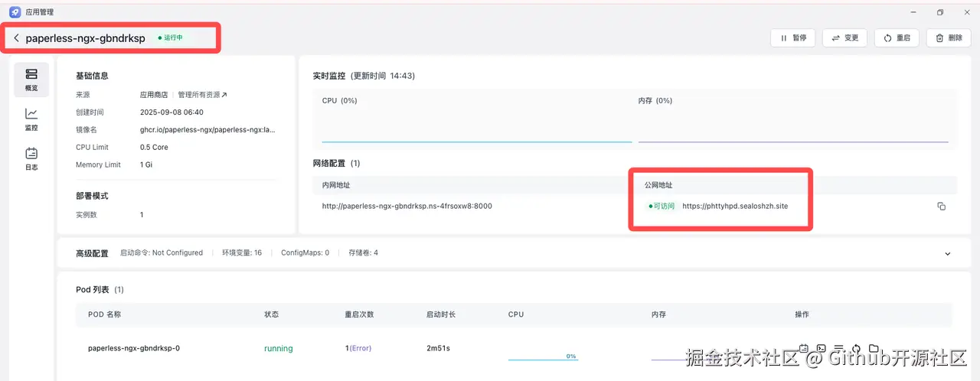Click the pod CPU usage bar
The image size is (980, 381).
click(542, 358)
